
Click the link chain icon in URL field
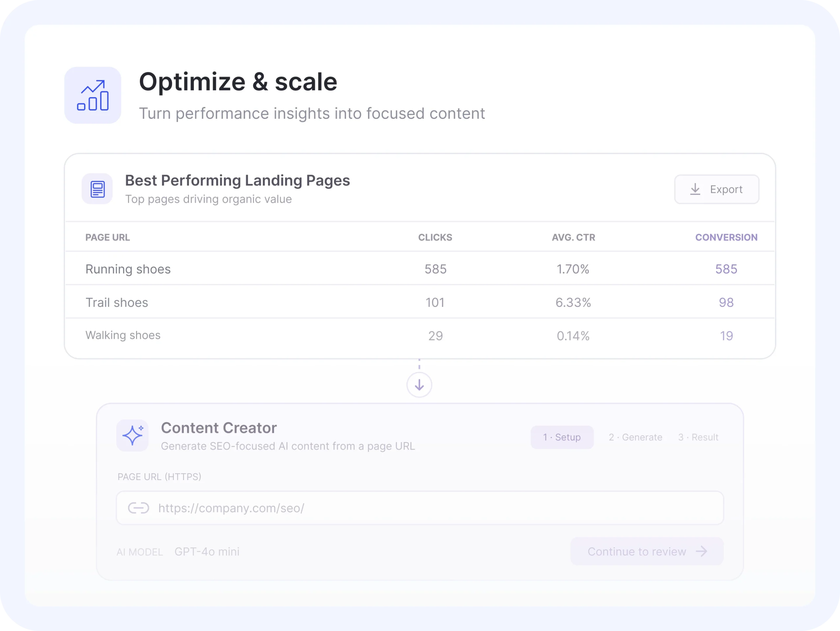coord(138,508)
